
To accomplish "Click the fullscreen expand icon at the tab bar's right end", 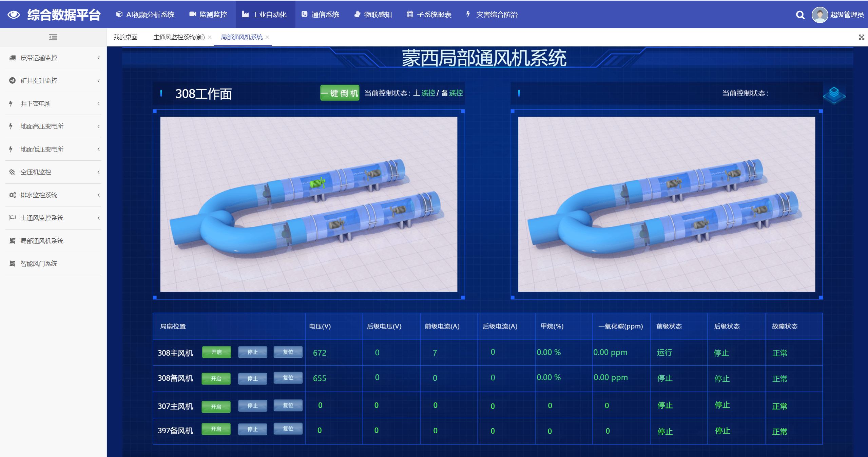I will (x=861, y=37).
